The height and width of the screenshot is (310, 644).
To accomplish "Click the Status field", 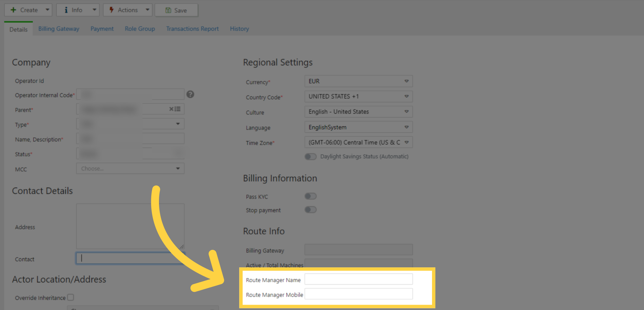I will click(130, 153).
